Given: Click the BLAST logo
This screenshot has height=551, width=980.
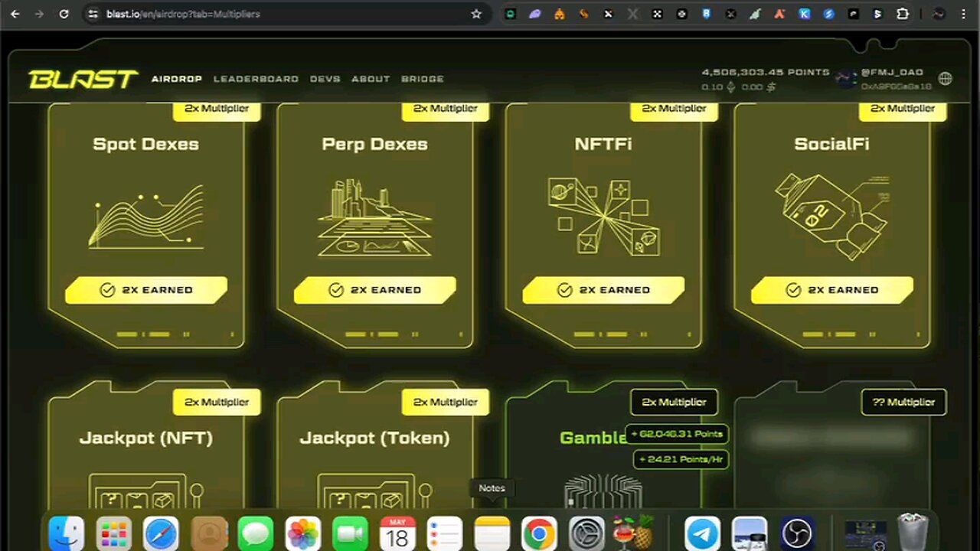Looking at the screenshot, I should coord(83,79).
